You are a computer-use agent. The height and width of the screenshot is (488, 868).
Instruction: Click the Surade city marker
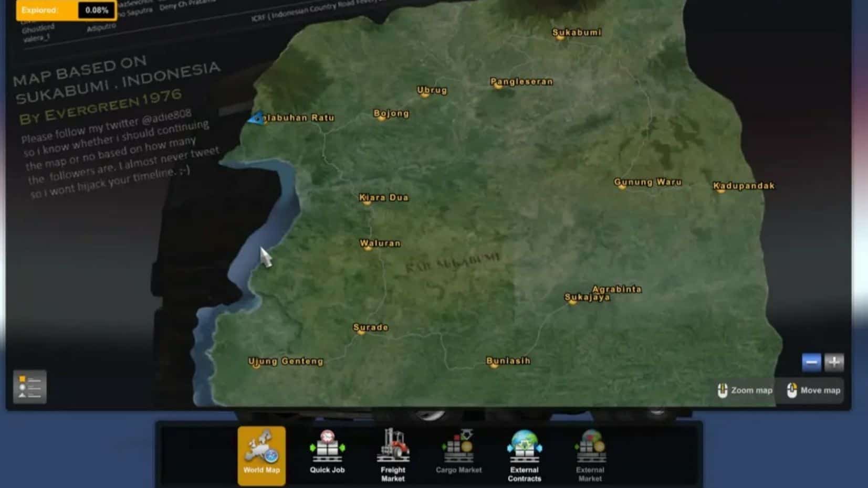point(361,331)
